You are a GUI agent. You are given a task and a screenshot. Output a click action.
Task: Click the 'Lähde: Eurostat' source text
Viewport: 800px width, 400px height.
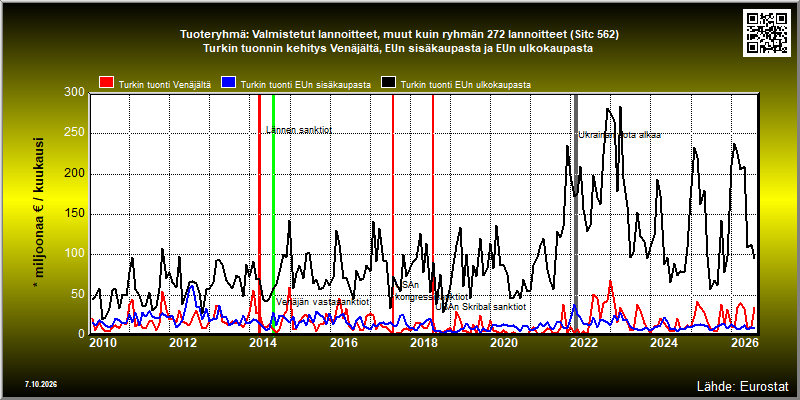pos(742,385)
